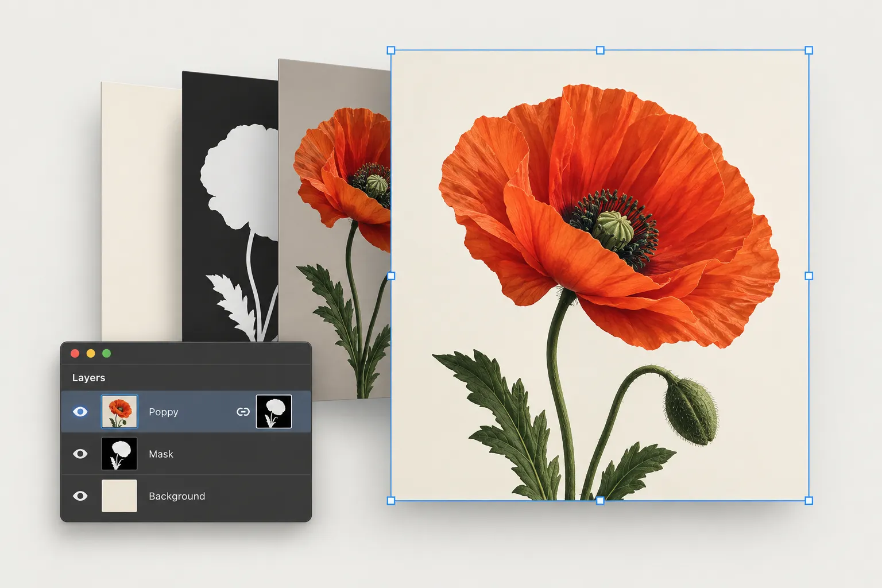Viewport: 882px width, 588px height.
Task: Minimize the Layers panel with the yellow button
Action: point(91,353)
